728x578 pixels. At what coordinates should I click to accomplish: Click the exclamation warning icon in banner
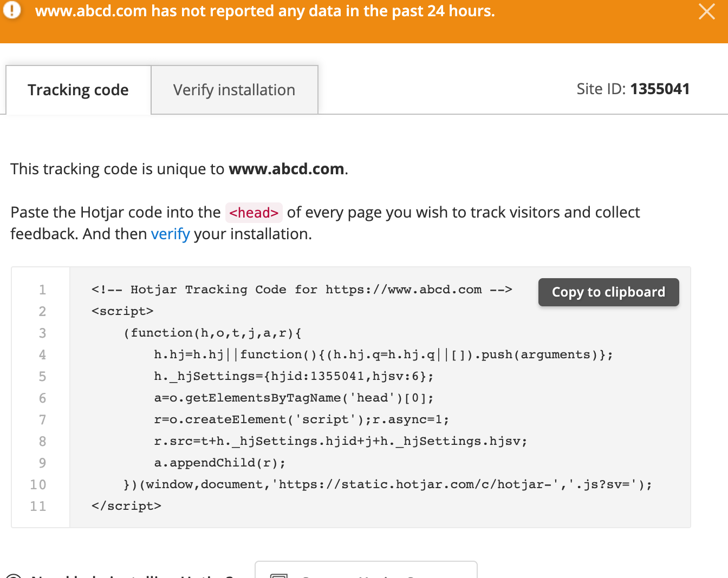point(12,10)
